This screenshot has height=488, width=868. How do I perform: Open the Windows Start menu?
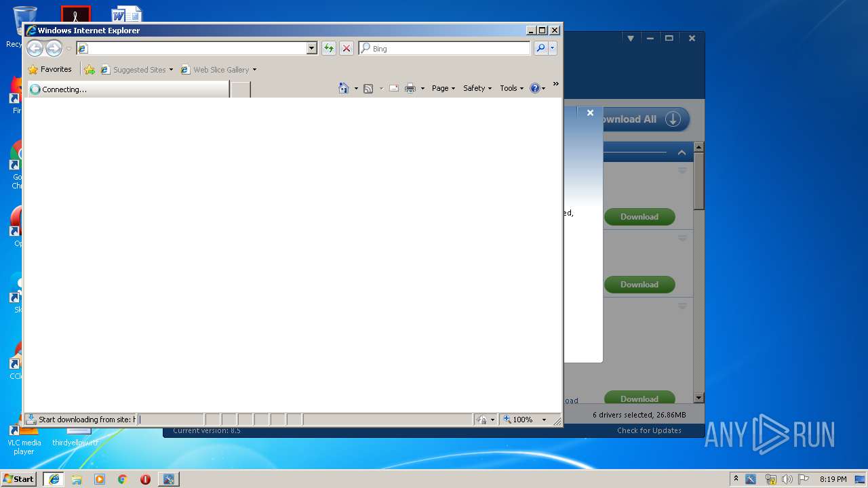point(19,479)
